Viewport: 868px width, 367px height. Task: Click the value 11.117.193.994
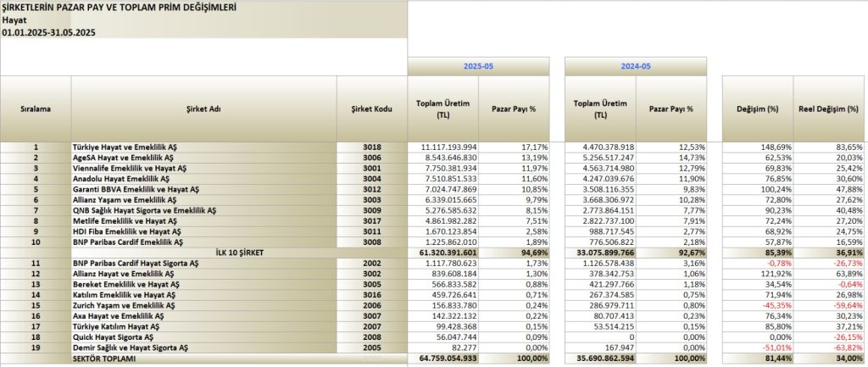click(442, 147)
